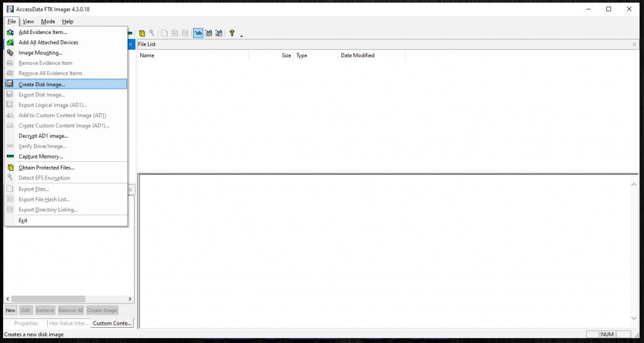Screen dimensions: 644x343
Task: Close the Custom Content pane X
Action: (x=131, y=190)
